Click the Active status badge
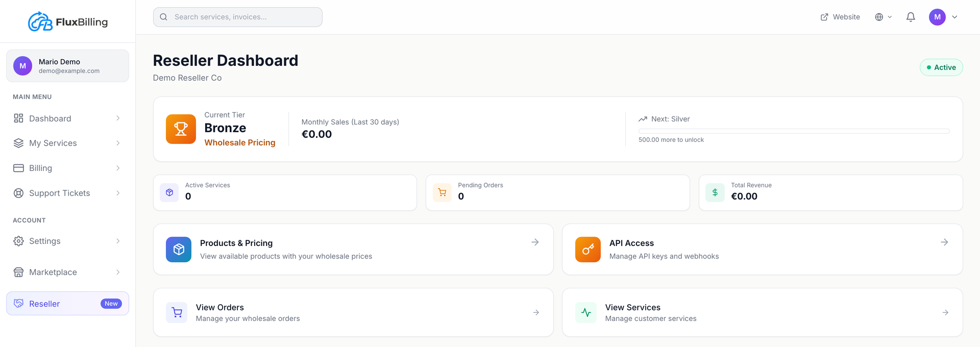Viewport: 980px width, 347px height. pyautogui.click(x=941, y=67)
